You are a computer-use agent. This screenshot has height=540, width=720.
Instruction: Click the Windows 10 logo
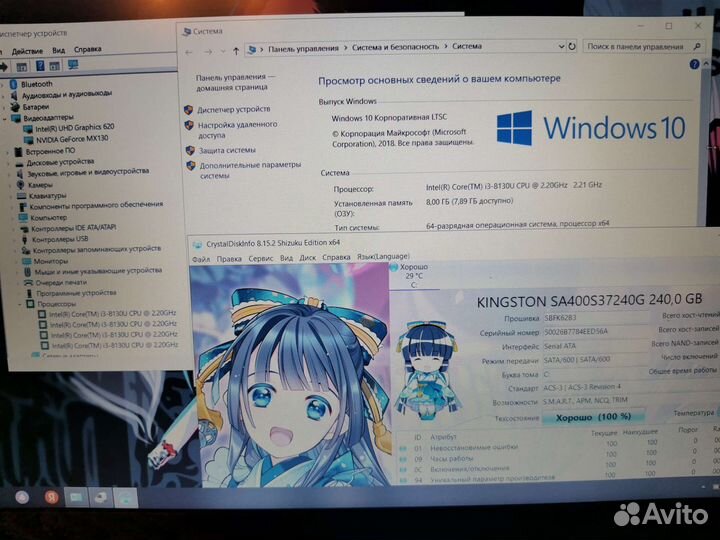(591, 128)
